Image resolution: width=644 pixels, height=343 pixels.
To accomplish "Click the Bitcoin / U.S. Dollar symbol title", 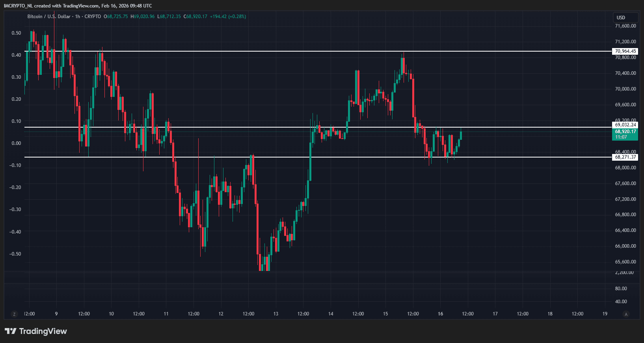I will tap(49, 17).
